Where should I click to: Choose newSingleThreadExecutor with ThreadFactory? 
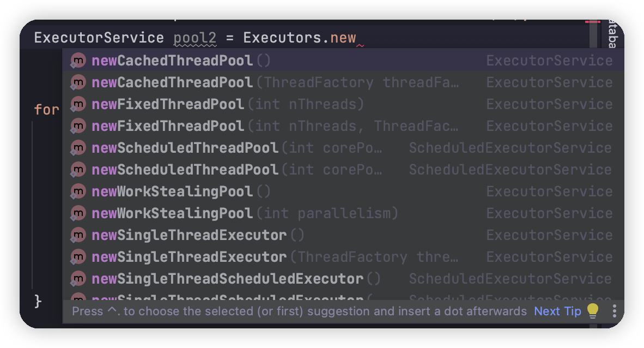(343, 257)
